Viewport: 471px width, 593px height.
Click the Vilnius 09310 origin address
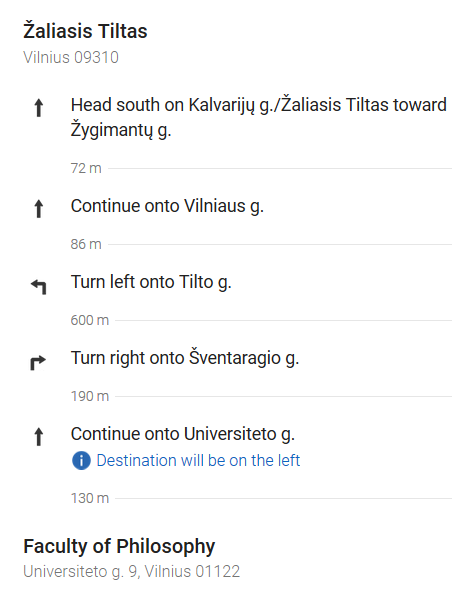(x=71, y=57)
